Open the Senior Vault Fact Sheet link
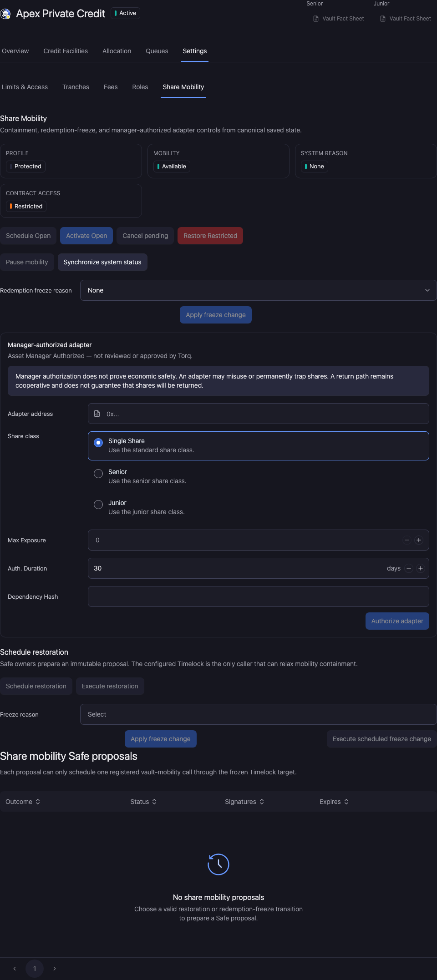The width and height of the screenshot is (437, 980). click(339, 19)
